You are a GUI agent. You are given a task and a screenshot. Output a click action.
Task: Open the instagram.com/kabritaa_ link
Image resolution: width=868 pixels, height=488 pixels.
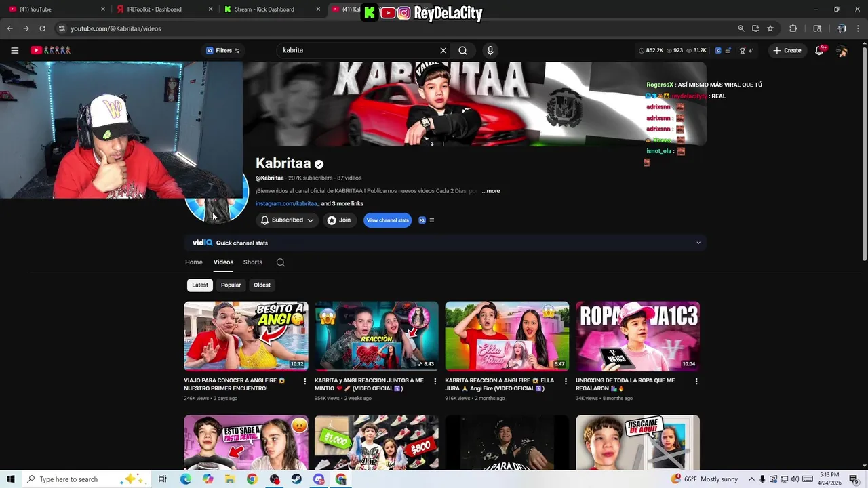pos(288,204)
